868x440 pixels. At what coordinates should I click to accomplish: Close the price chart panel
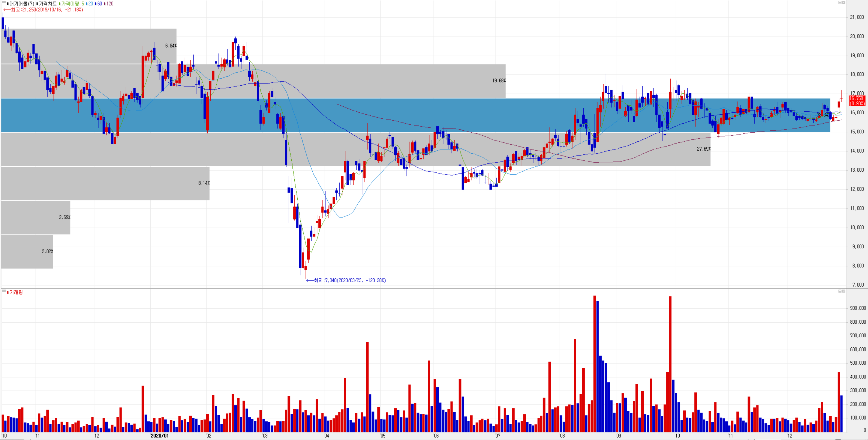pyautogui.click(x=844, y=2)
